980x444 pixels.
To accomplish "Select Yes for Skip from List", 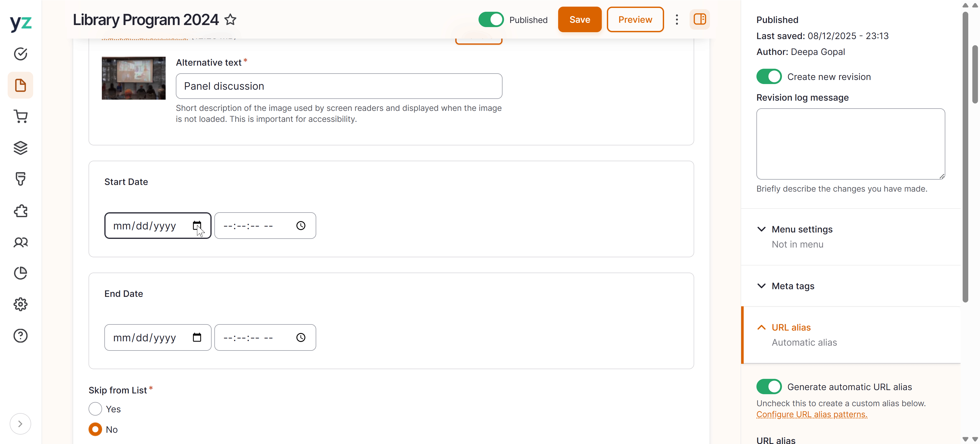I will tap(95, 409).
